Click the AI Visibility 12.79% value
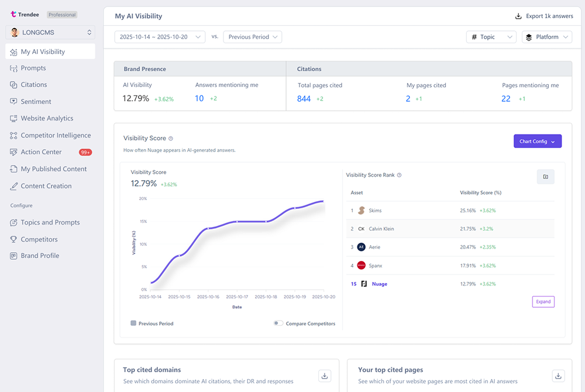Image resolution: width=585 pixels, height=392 pixels. point(136,98)
